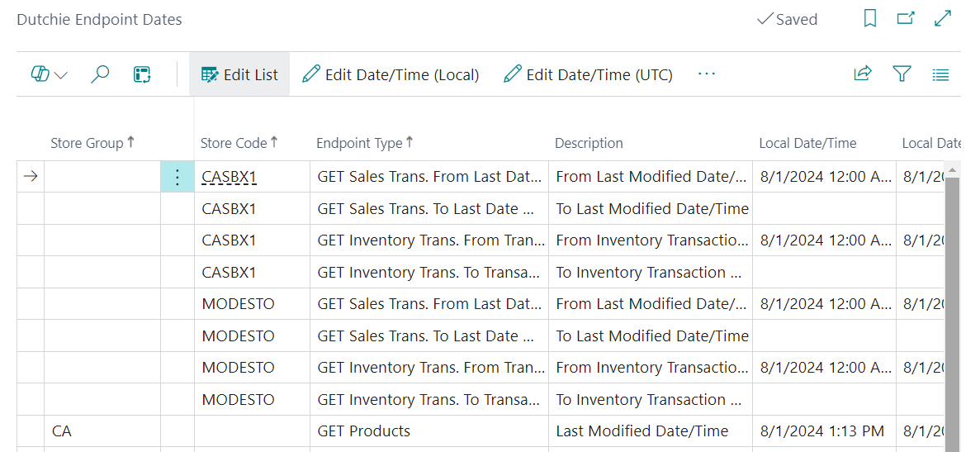The image size is (980, 452).
Task: Click the Share icon
Action: 862,74
